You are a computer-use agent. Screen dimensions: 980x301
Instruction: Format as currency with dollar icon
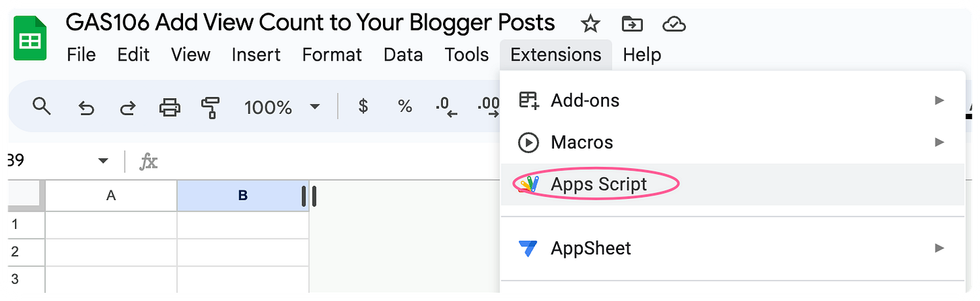coord(363,106)
